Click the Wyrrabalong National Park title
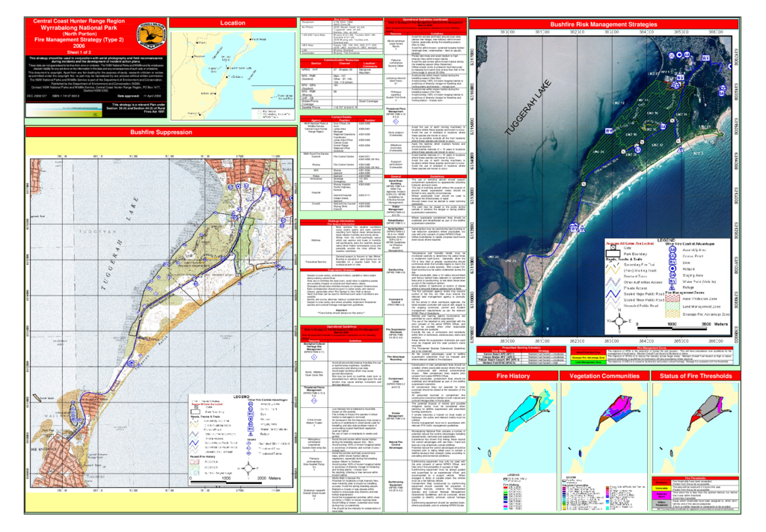766x532 pixels. 79,28
